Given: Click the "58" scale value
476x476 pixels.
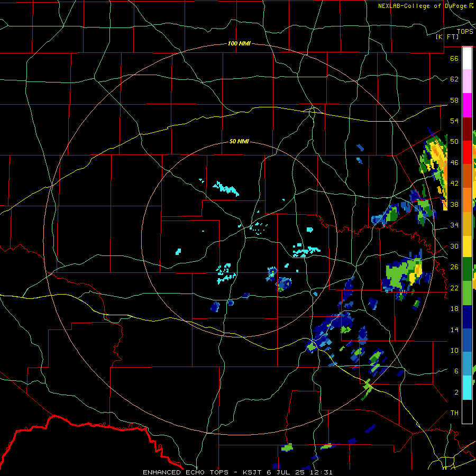Looking at the screenshot, I should click(x=454, y=100).
